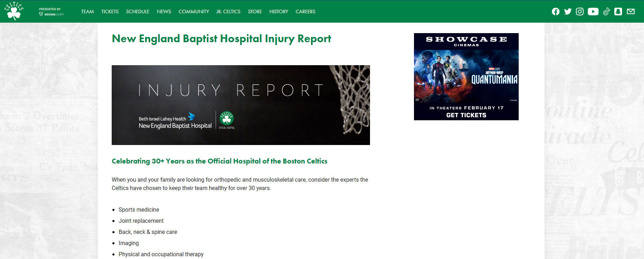Visit the Instagram icon link
This screenshot has height=259, width=644.
tap(580, 12)
